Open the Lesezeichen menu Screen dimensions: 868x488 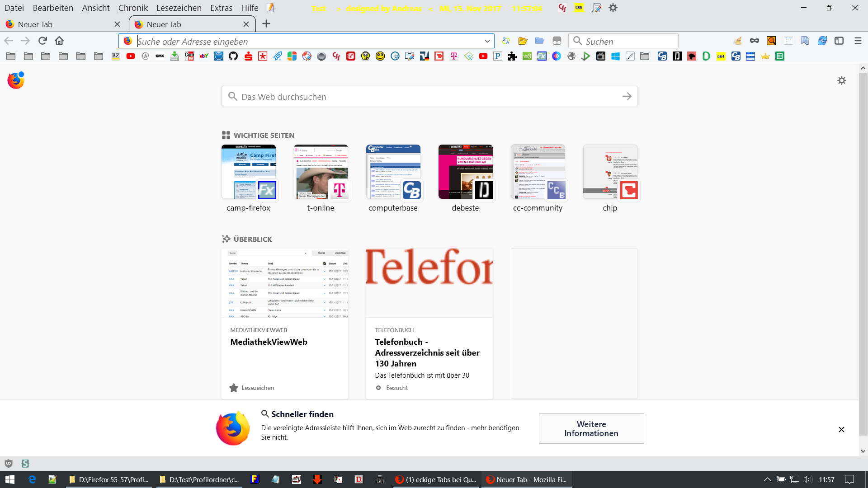(x=179, y=8)
